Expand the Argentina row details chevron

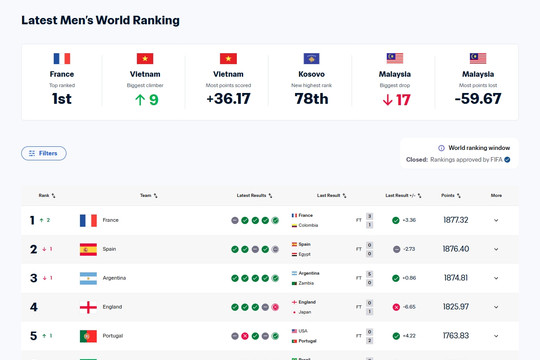496,278
